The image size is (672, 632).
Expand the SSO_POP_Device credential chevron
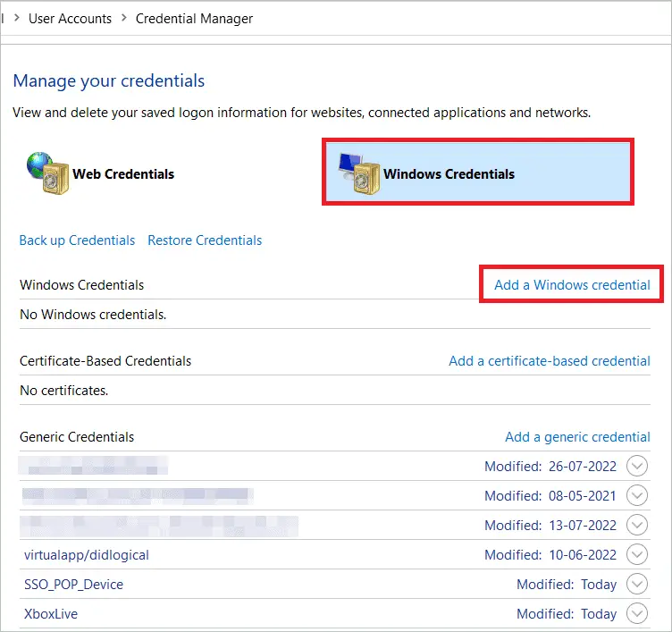[x=637, y=584]
